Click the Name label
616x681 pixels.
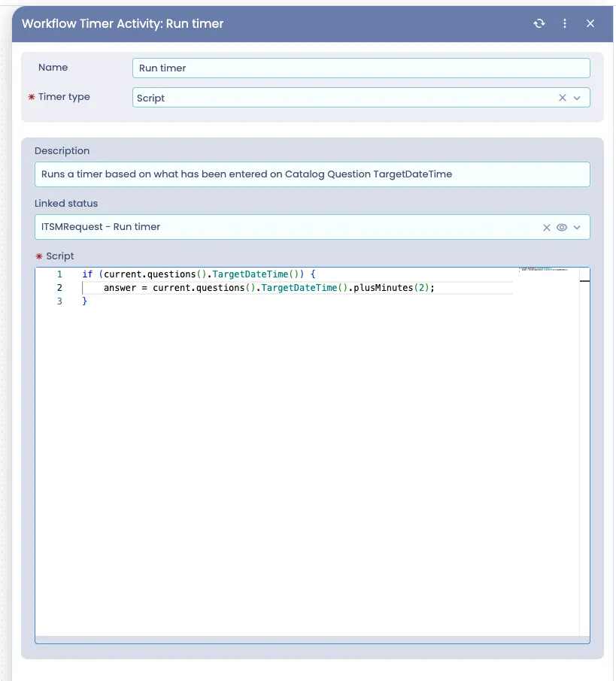click(x=53, y=68)
